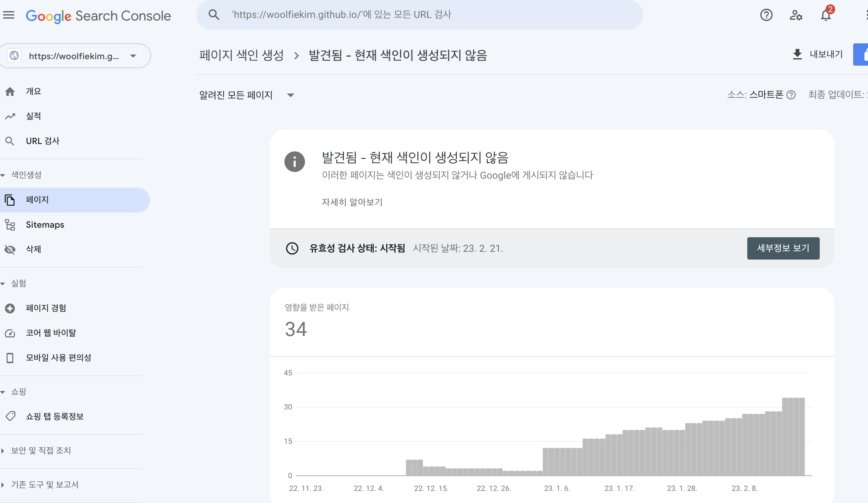Open users and settings icon
Screen dimensions: 868x503
pyautogui.click(x=796, y=15)
